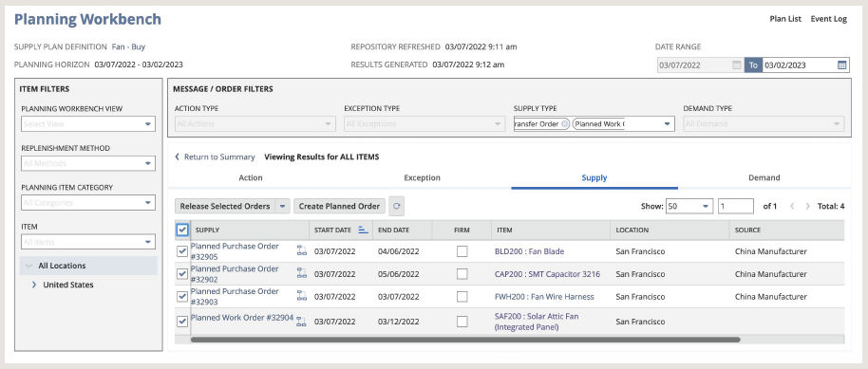Image resolution: width=868 pixels, height=369 pixels.
Task: Check Firm box for FWH200 Fan Wire Harness
Action: coord(462,297)
